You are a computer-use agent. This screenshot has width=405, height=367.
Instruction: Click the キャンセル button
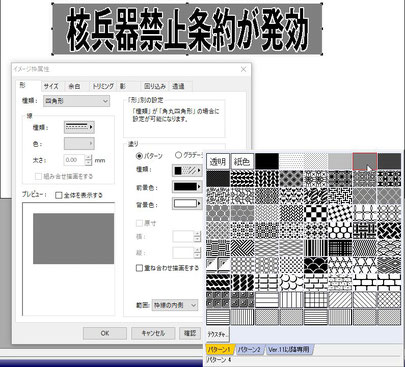point(153,333)
